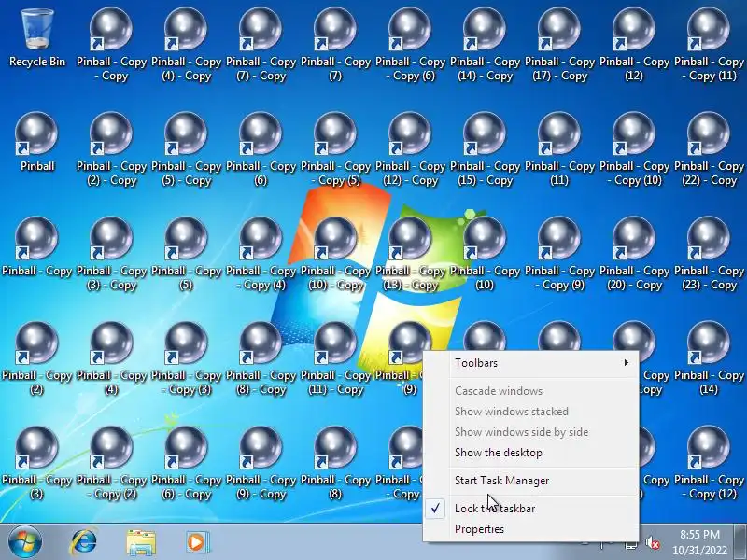Select 'Pinball - Copy - Copy (3)' icon

tap(186, 358)
